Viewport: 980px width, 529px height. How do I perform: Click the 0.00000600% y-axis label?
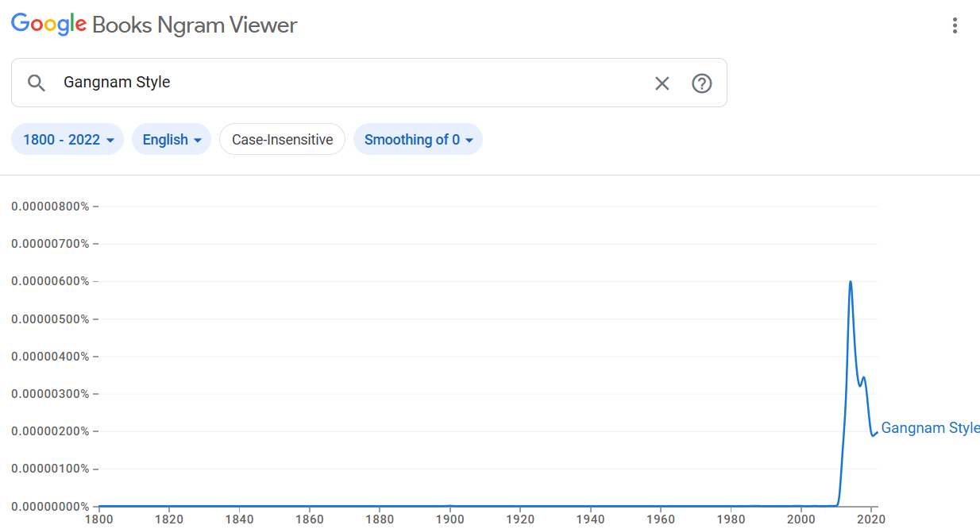[51, 281]
